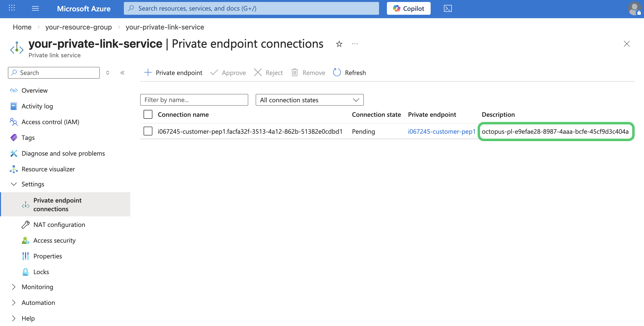Image resolution: width=644 pixels, height=326 pixels.
Task: Open the app launcher waffle icon
Action: [x=12, y=8]
